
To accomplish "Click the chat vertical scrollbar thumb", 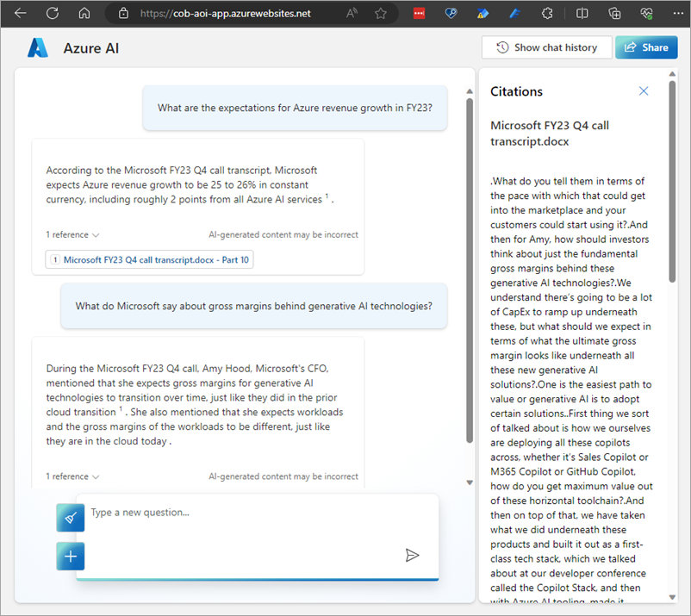I will pos(470,271).
